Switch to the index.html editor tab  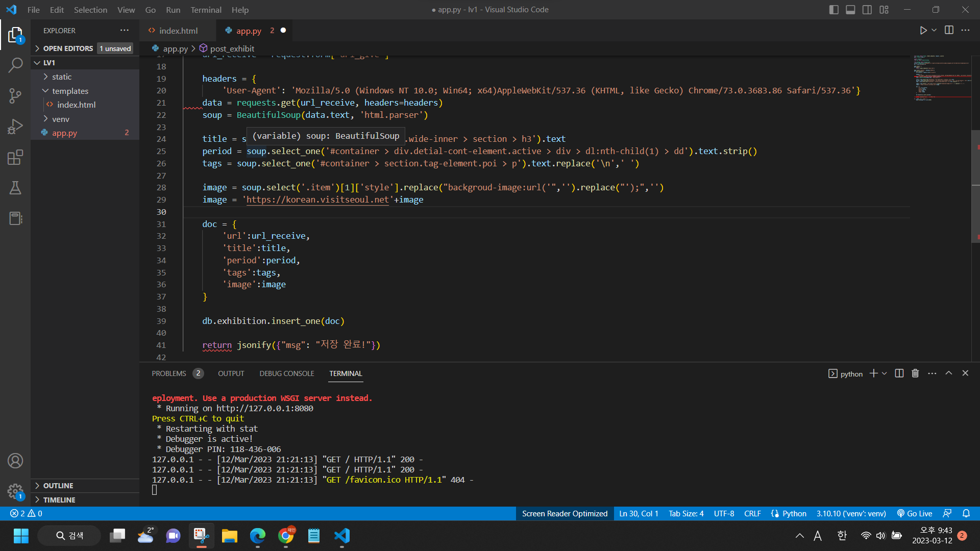pyautogui.click(x=178, y=31)
